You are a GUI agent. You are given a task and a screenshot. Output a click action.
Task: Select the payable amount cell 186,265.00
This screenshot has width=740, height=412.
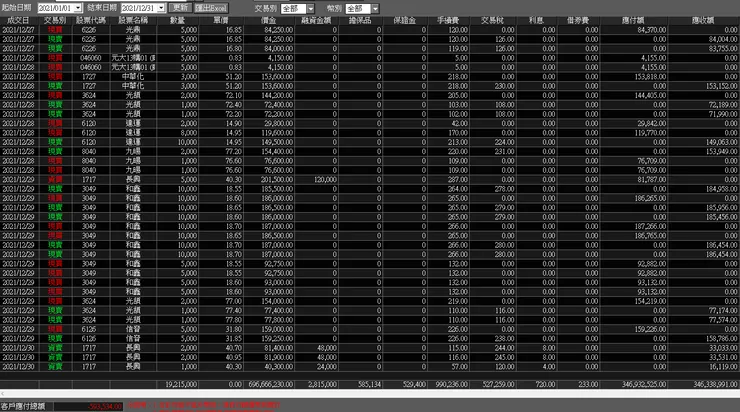point(634,198)
